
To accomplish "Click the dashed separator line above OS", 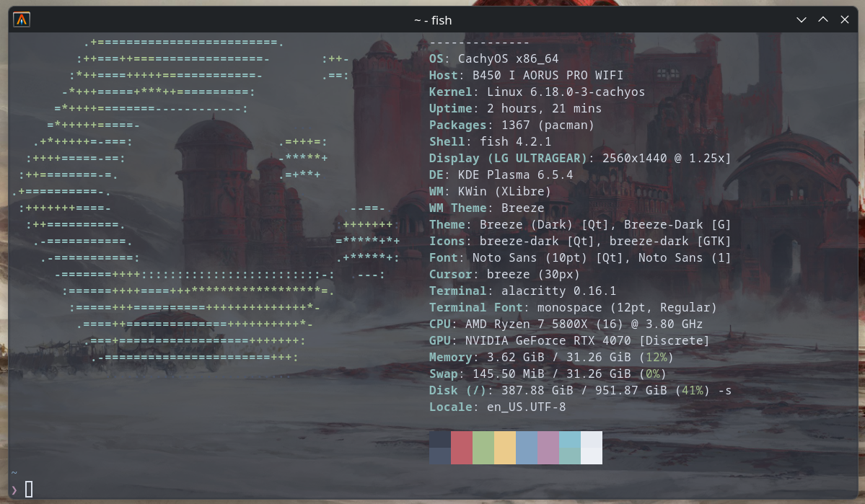I will tap(479, 43).
